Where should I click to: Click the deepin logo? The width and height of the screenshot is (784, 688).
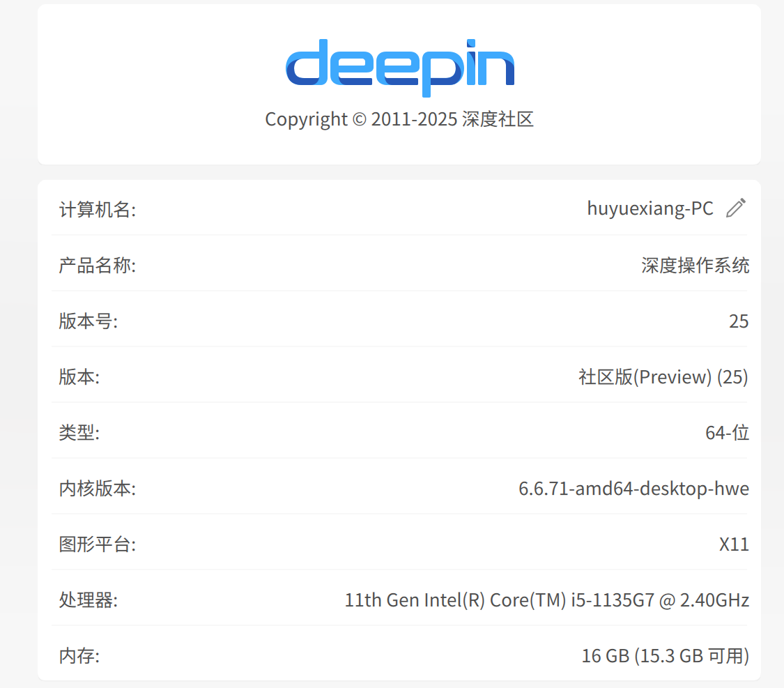coord(400,68)
